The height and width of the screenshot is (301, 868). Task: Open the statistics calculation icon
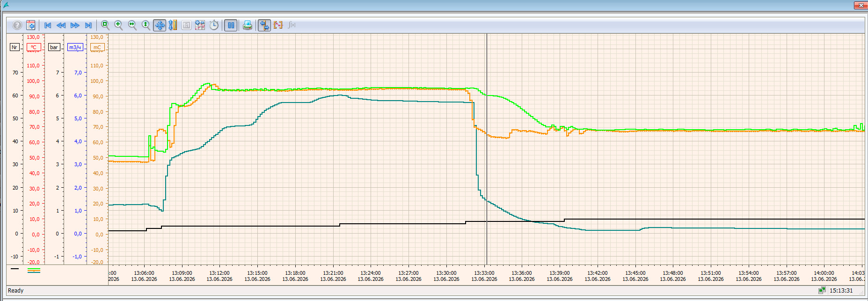tap(292, 25)
